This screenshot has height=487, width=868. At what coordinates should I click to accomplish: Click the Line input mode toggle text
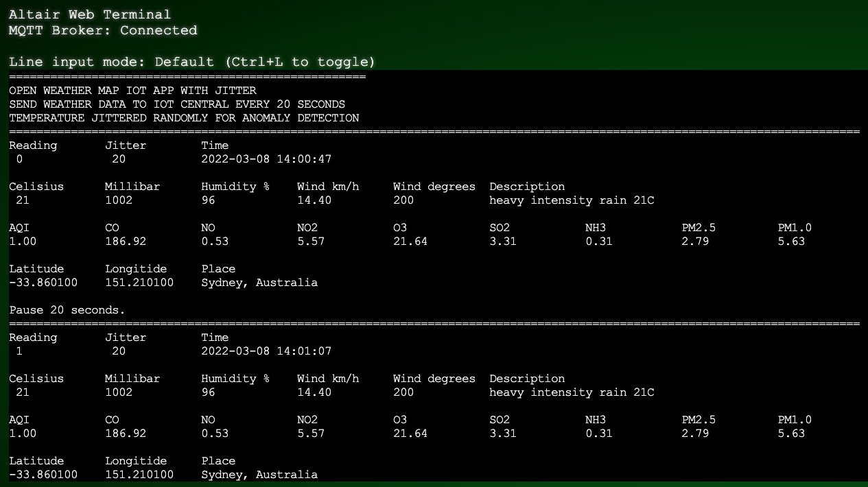tap(192, 62)
